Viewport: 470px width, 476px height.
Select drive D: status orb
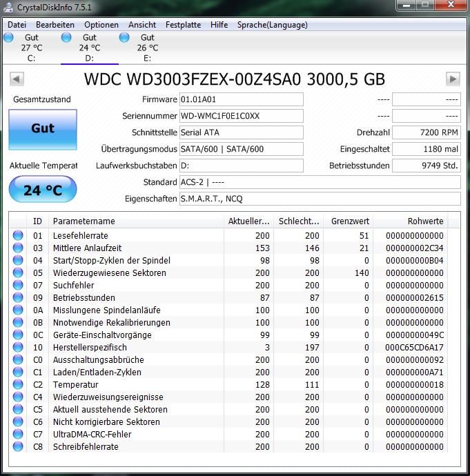point(66,38)
